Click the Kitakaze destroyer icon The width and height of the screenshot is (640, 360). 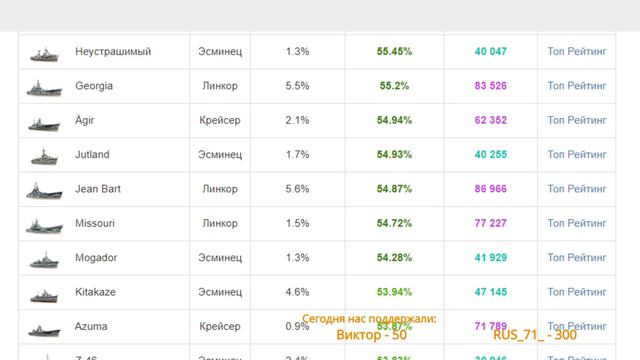(44, 296)
